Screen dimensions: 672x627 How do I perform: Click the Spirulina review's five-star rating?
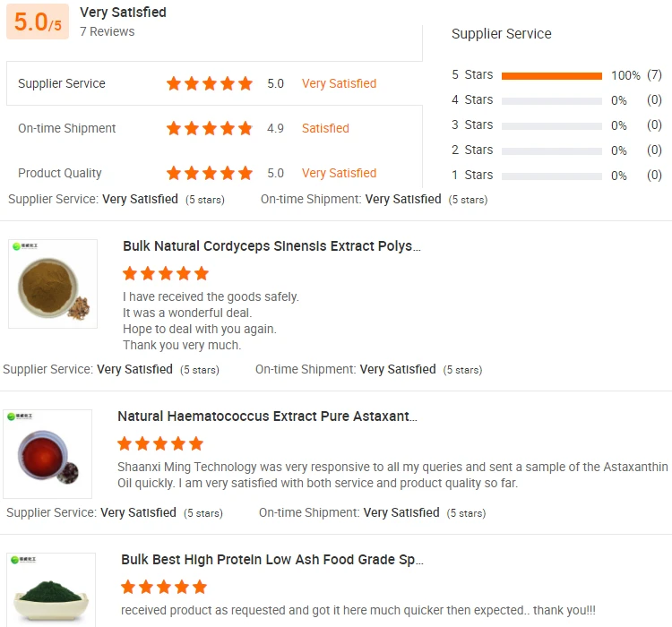[164, 587]
